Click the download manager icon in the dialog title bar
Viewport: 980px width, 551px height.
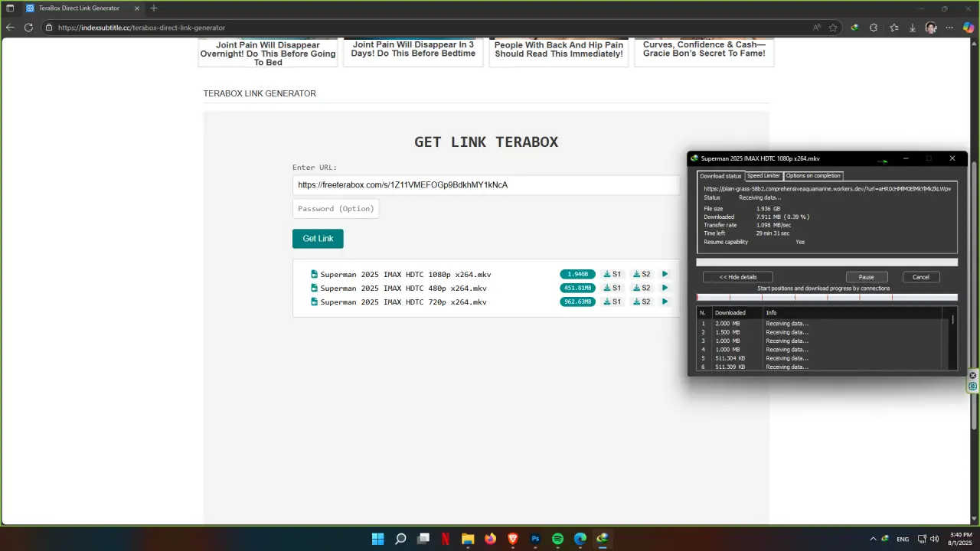[x=694, y=158]
